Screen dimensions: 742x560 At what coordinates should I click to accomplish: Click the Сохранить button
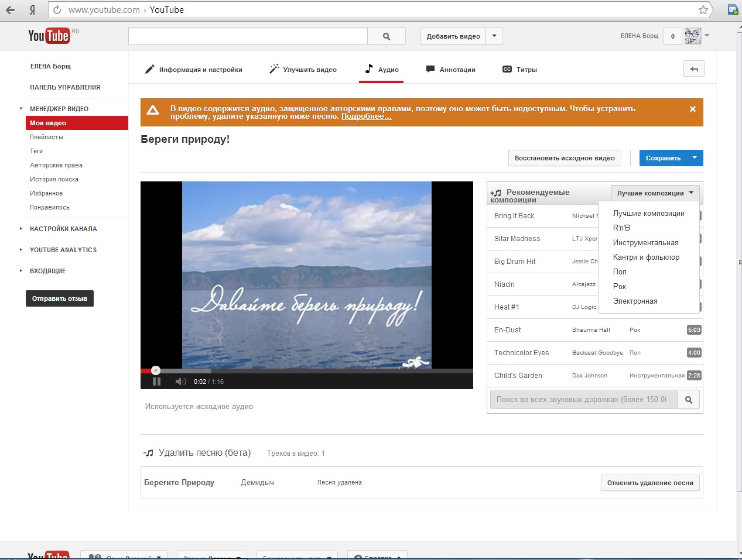[663, 158]
